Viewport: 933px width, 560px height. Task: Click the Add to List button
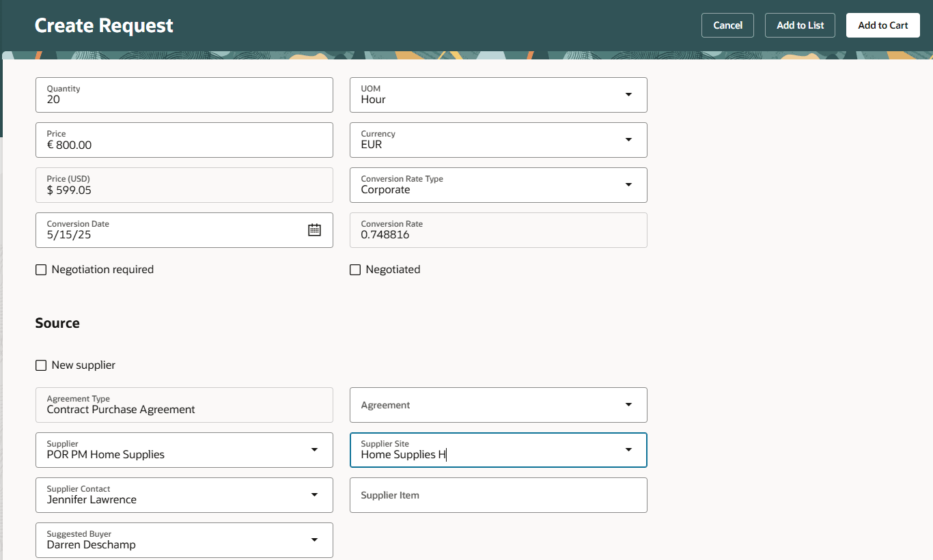pos(800,25)
